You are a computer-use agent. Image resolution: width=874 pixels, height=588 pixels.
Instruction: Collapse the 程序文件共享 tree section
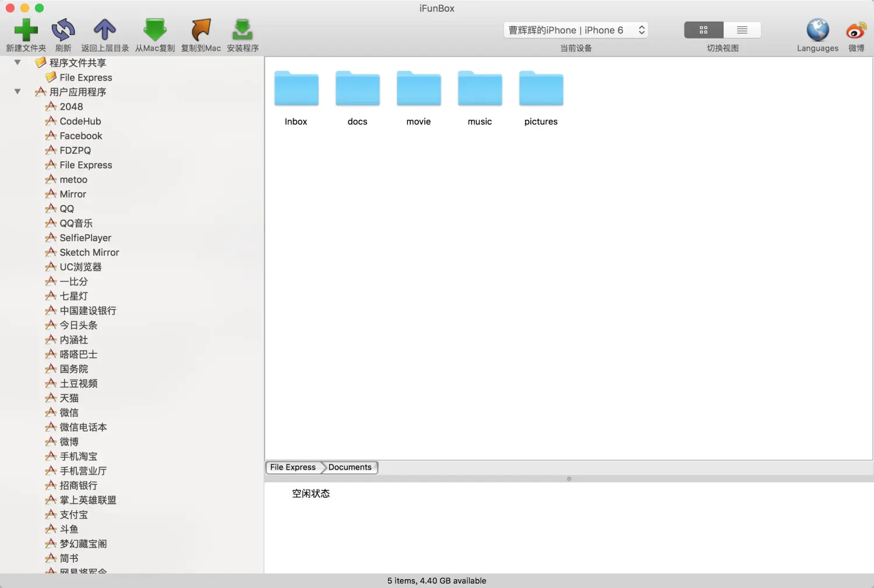click(17, 62)
